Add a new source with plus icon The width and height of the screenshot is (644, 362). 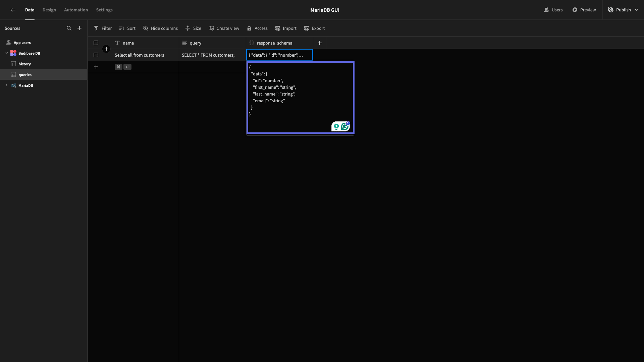coord(79,28)
